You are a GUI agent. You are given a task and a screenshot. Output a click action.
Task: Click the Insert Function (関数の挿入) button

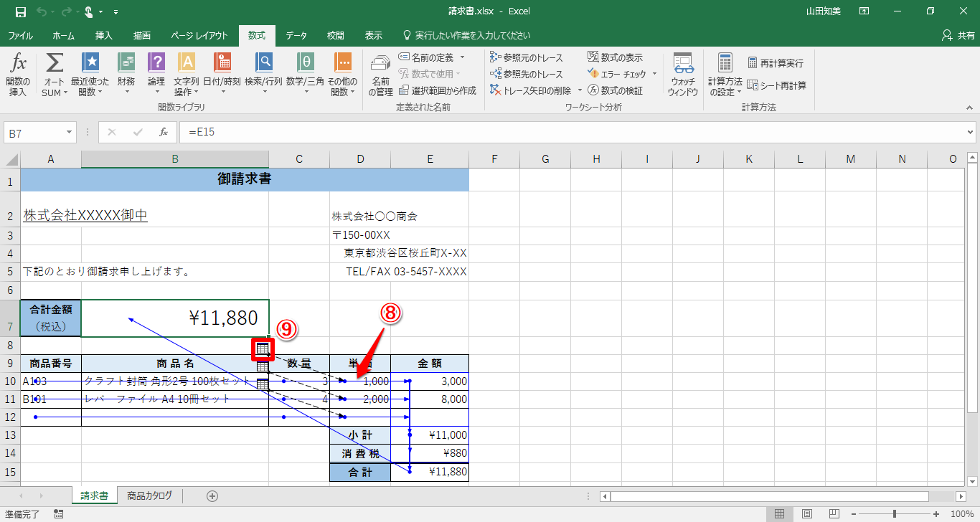[18, 75]
